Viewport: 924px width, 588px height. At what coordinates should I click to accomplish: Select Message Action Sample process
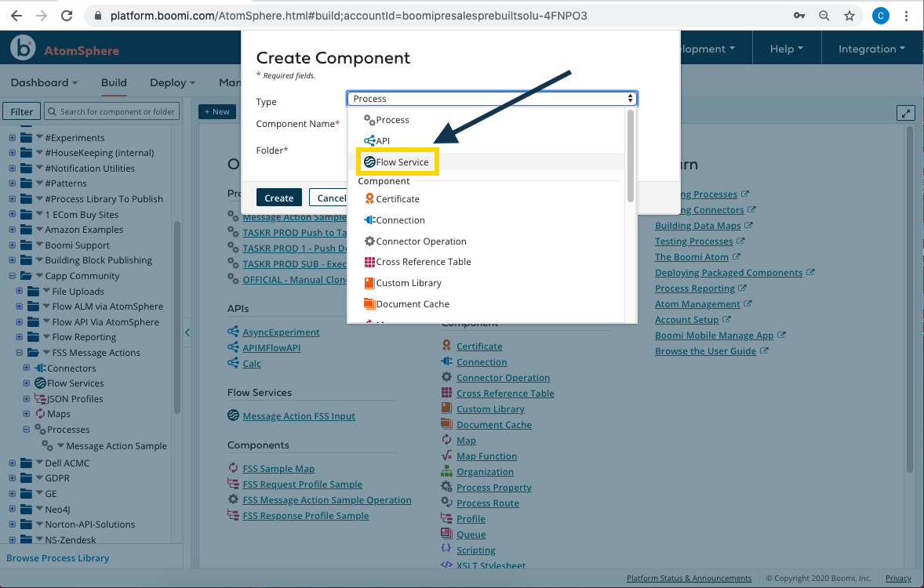pyautogui.click(x=116, y=446)
